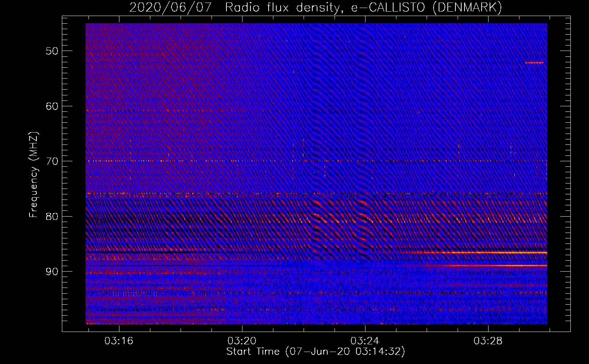Click the 80 MHz frequency tick label
Screen dimensions: 589x364
coord(52,217)
